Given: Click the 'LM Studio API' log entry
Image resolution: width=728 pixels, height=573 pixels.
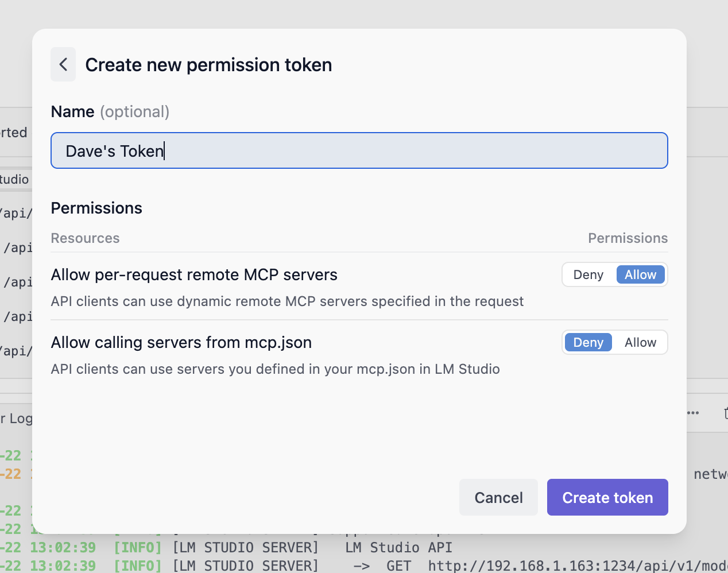Looking at the screenshot, I should pos(398,547).
